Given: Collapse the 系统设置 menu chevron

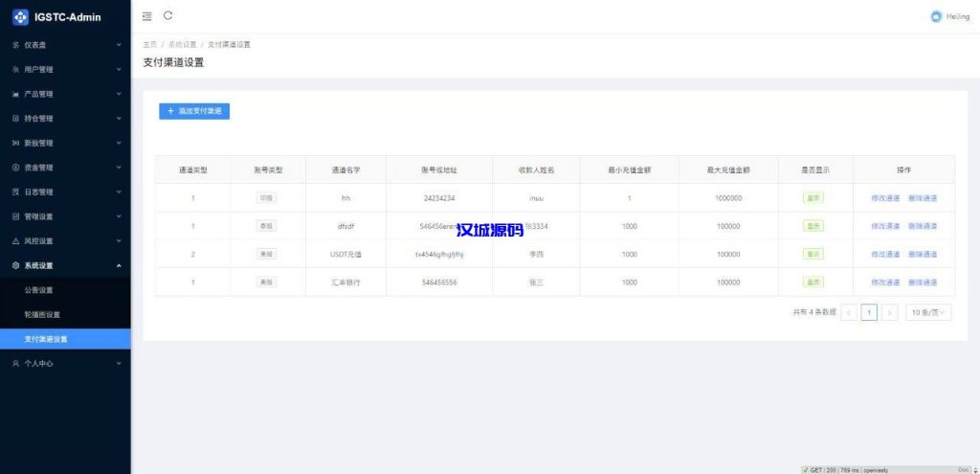Looking at the screenshot, I should click(119, 266).
